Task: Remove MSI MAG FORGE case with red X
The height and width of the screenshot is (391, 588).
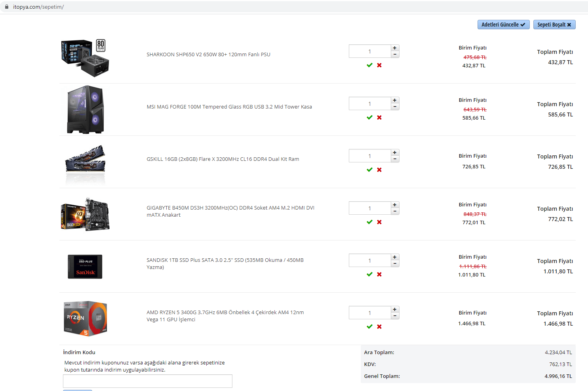Action: pyautogui.click(x=379, y=117)
